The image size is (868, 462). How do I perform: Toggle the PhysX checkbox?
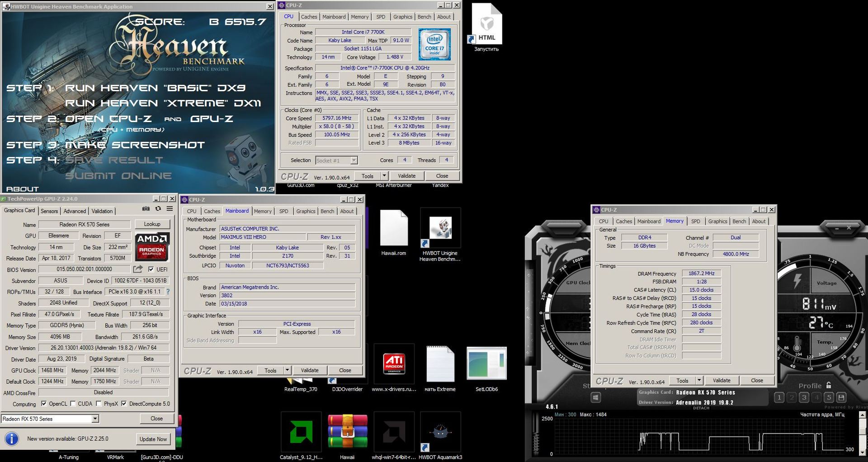99,404
